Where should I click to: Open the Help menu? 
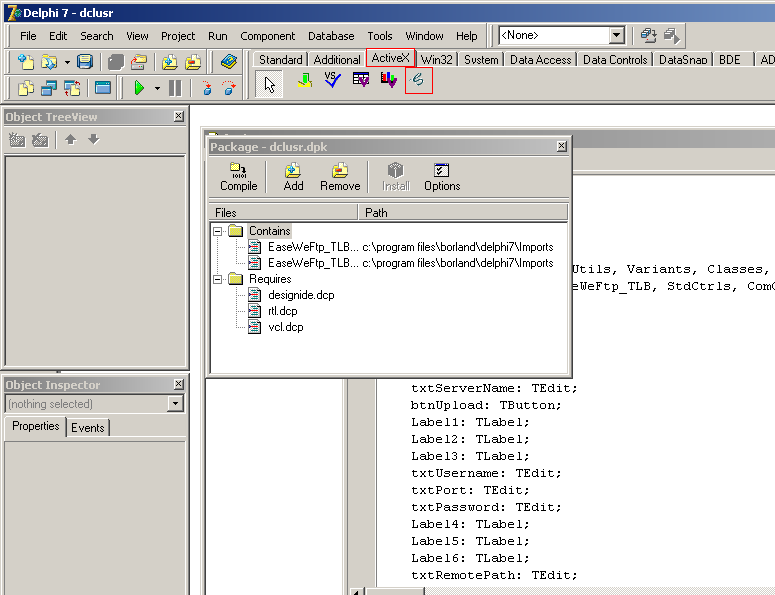click(x=467, y=36)
